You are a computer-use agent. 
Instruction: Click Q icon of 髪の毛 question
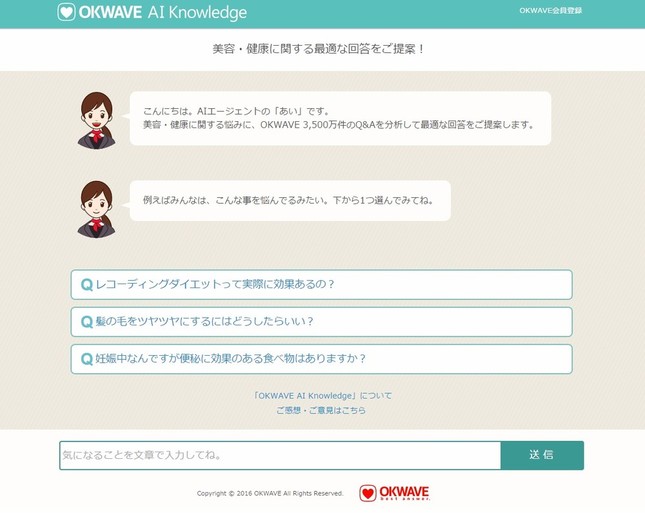click(86, 322)
